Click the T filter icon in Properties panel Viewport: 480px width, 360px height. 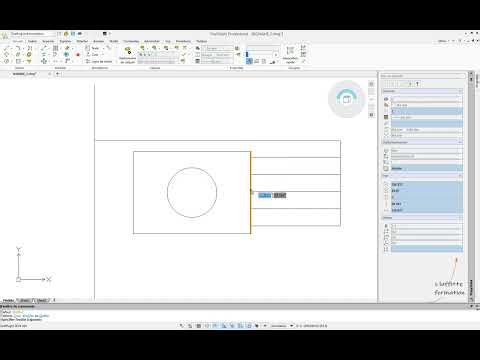(x=417, y=84)
